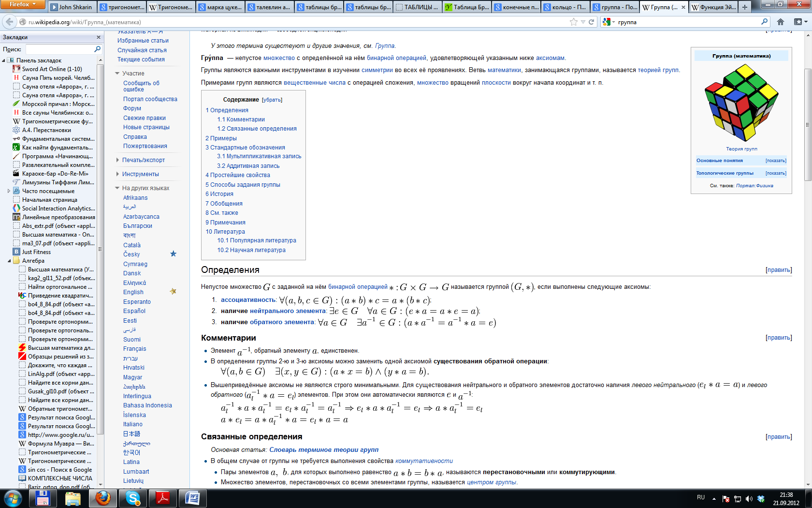Viewport: 812px width, 508px height.
Task: Switch to the Функция Эй... tab
Action: pyautogui.click(x=713, y=7)
